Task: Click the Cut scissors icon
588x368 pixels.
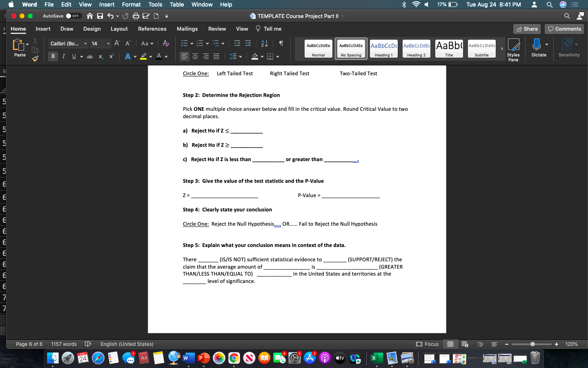Action: 35,41
